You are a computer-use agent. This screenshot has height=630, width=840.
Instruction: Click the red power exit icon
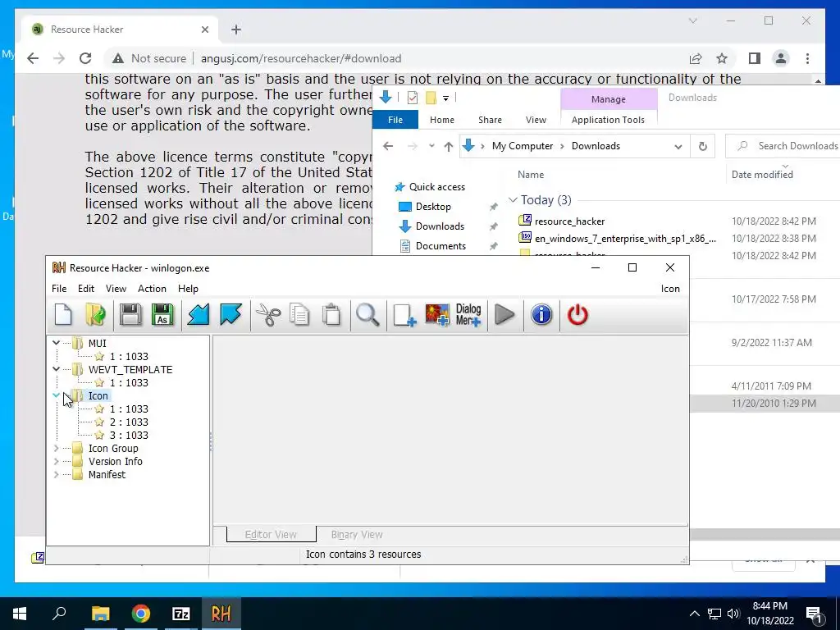point(577,314)
